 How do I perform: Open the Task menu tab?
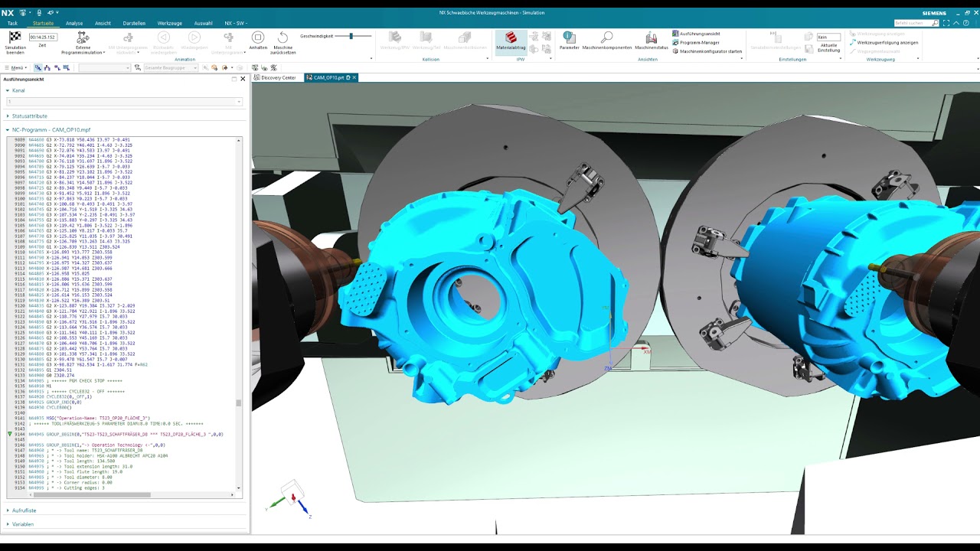[x=12, y=23]
